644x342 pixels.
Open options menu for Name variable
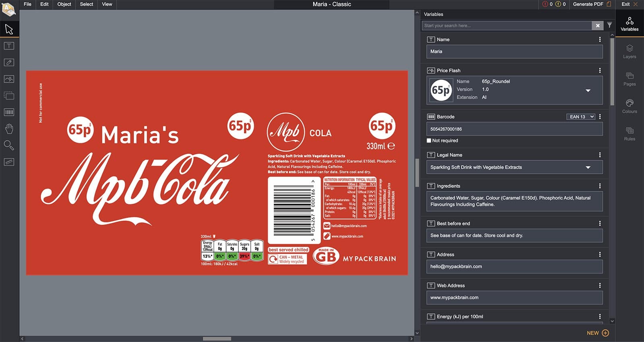[600, 39]
